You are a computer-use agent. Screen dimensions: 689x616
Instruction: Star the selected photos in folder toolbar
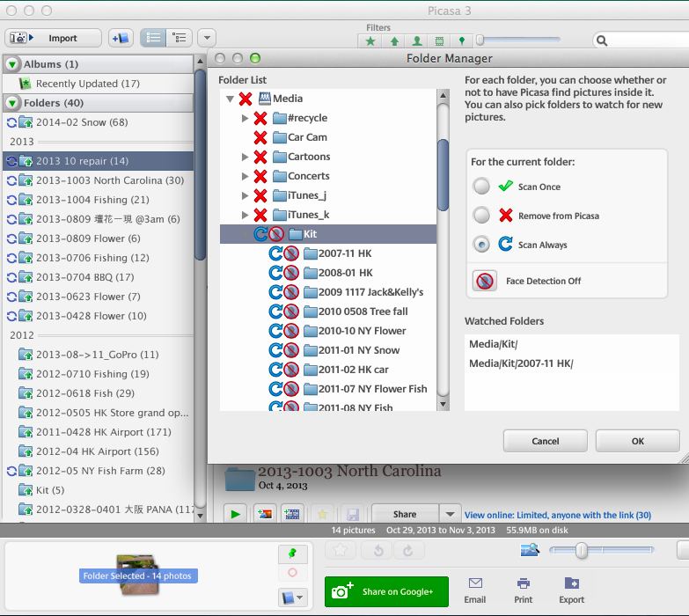click(x=322, y=514)
